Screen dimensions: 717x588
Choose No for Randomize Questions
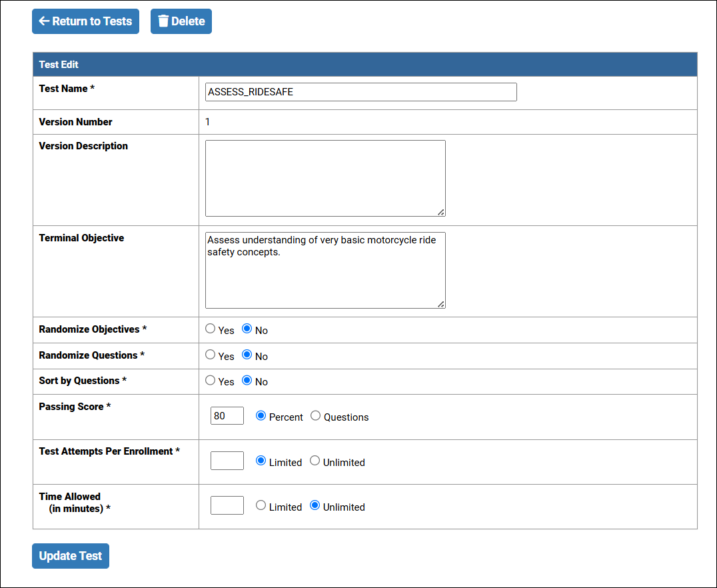[247, 355]
